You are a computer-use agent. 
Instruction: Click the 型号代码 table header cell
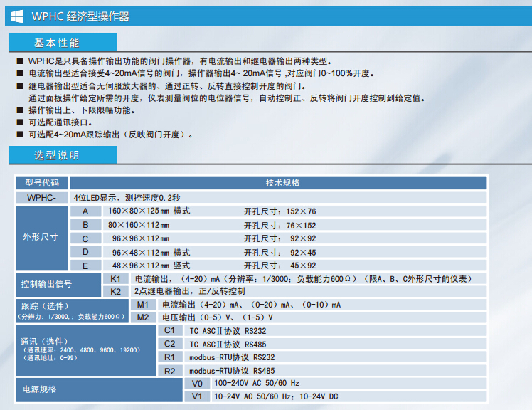(42, 183)
